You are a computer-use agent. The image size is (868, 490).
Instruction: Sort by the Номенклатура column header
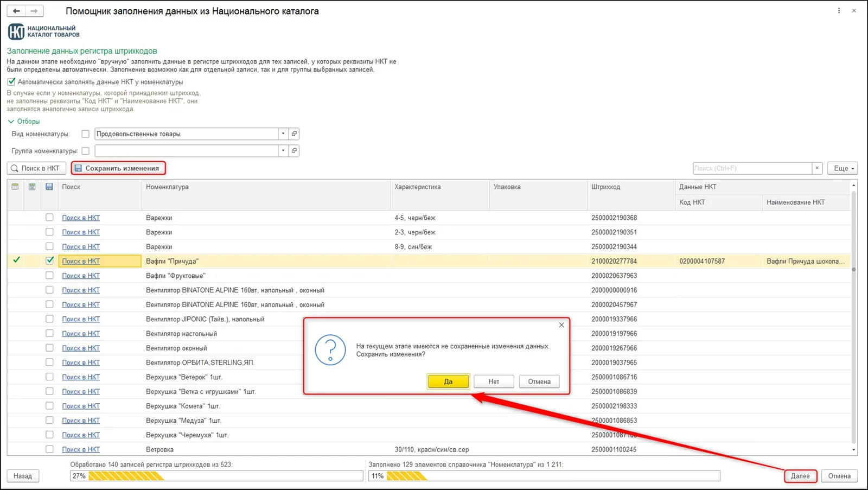pos(266,194)
